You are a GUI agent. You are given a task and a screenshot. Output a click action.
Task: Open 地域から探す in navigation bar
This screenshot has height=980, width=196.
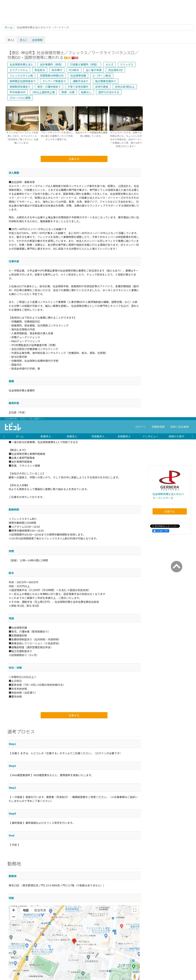176,436
